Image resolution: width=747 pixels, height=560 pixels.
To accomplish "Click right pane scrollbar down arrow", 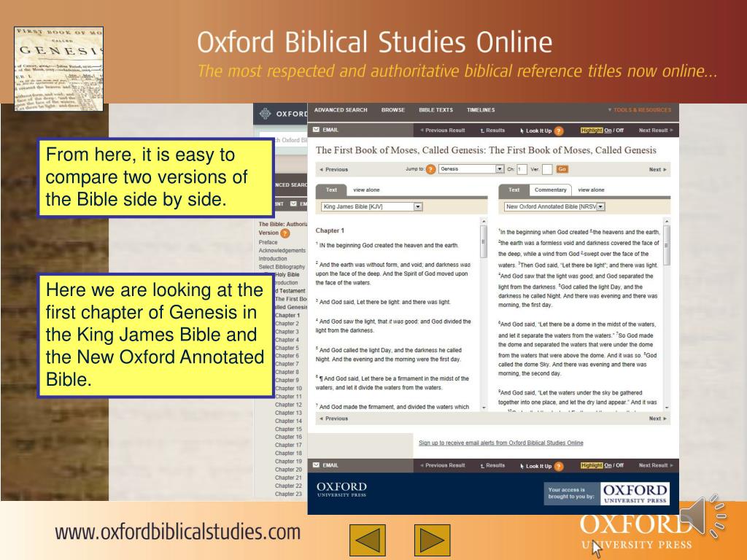I will (x=667, y=407).
